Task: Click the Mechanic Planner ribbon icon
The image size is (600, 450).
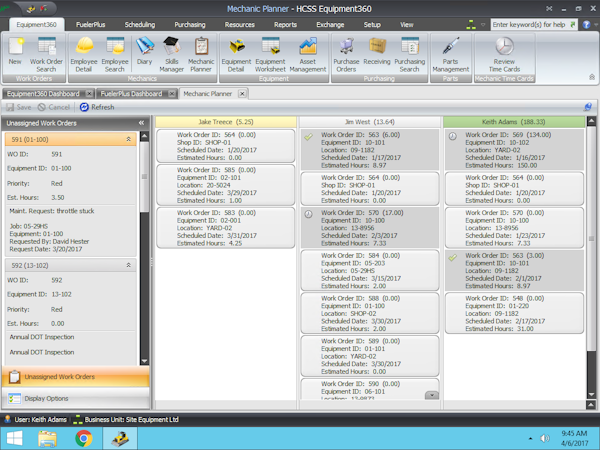Action: [x=201, y=54]
